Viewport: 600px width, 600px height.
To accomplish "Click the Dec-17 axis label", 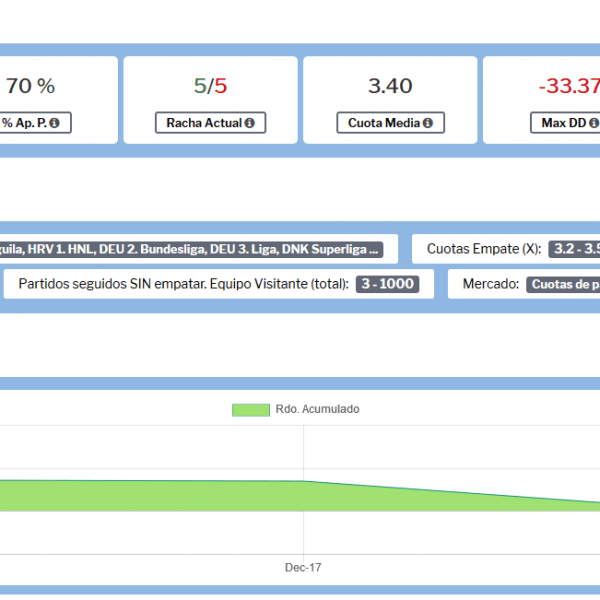I will pyautogui.click(x=303, y=567).
